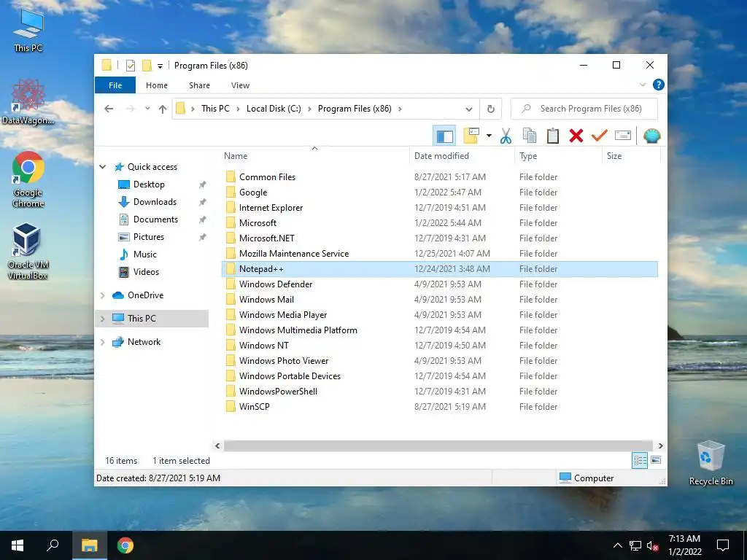The image size is (747, 560).
Task: Click This PC in the address breadcrumb
Action: pos(215,109)
